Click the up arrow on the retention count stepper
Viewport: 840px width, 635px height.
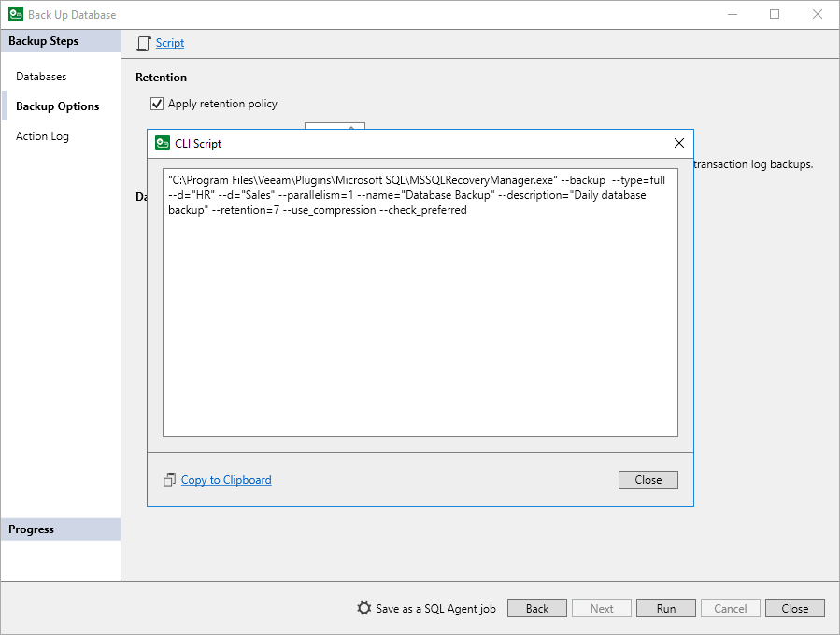point(351,129)
